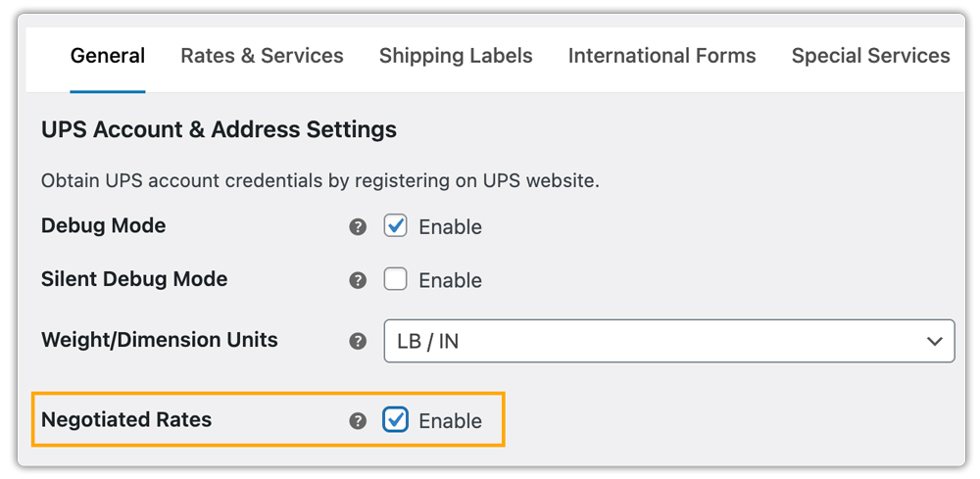This screenshot has width=980, height=479.
Task: Click the Negotiated Rates help icon
Action: click(x=358, y=421)
